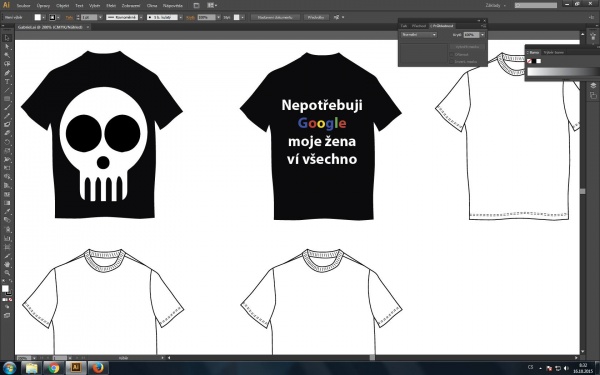Open the Styl graphic style dropdown
Screen dimensions: 600x375
243,17
